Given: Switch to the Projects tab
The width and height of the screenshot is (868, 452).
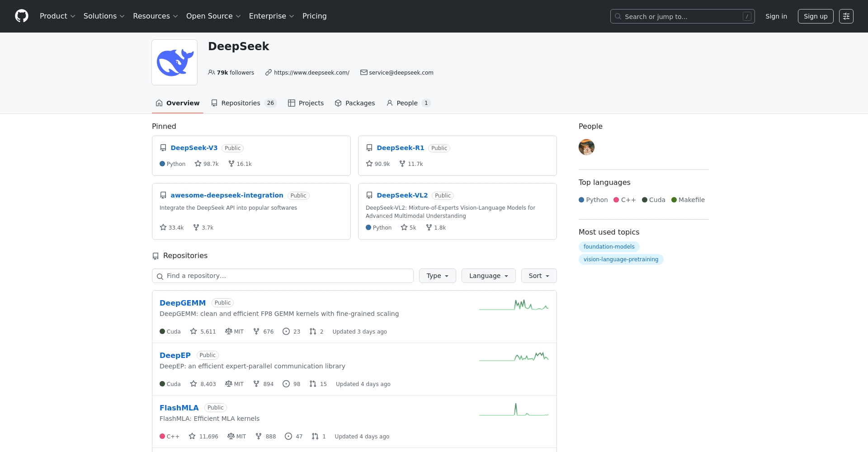Looking at the screenshot, I should 306,103.
